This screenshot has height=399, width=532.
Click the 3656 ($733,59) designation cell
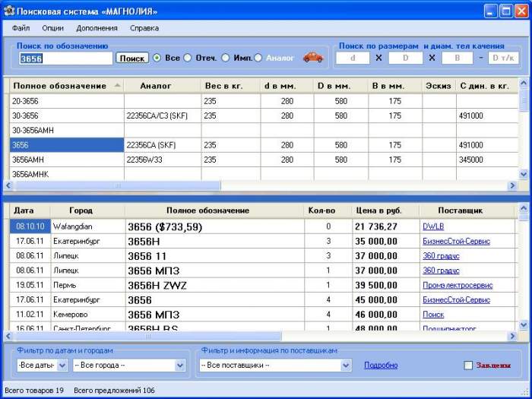pos(215,226)
